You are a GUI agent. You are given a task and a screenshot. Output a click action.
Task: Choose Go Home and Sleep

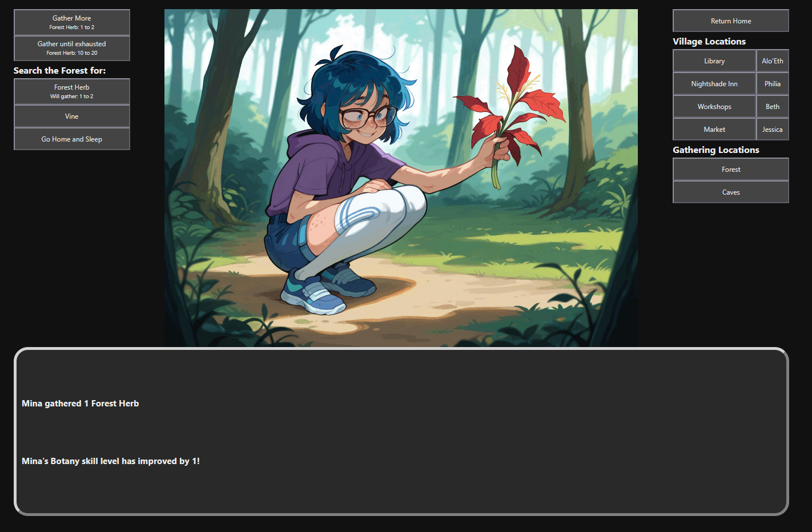click(72, 139)
